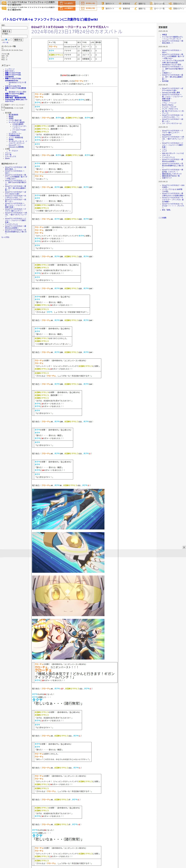Screen dimensions: 186x868
Task: Open the blue energy legs battle image
Action: (68, 509)
